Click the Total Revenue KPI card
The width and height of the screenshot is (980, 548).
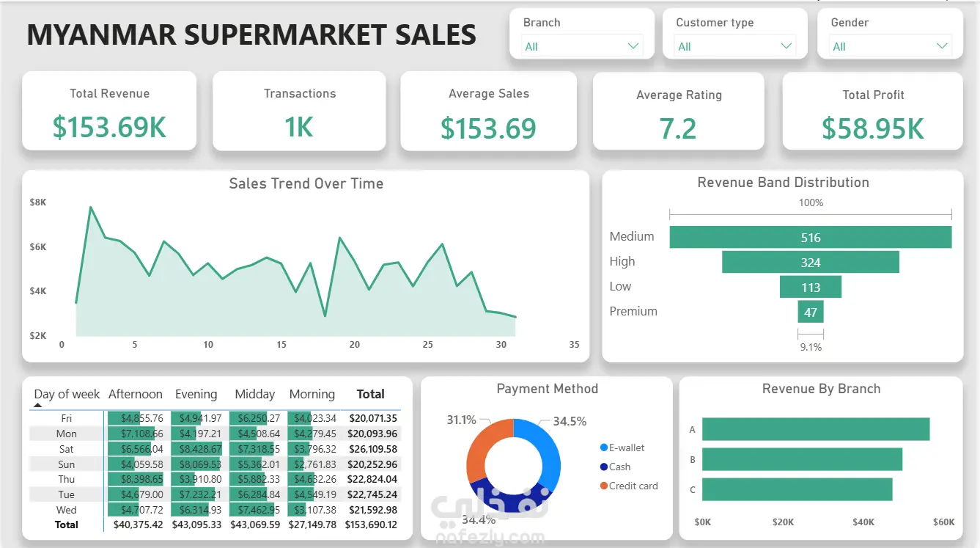point(109,111)
